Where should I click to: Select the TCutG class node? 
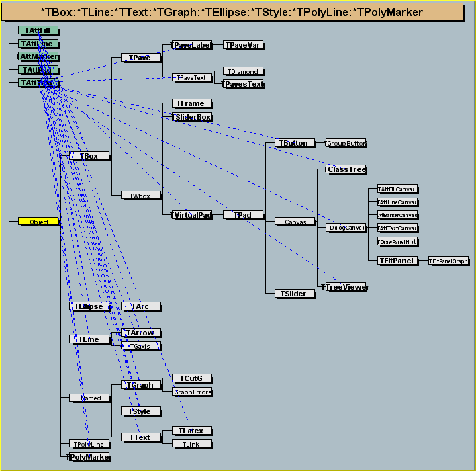coord(191,378)
